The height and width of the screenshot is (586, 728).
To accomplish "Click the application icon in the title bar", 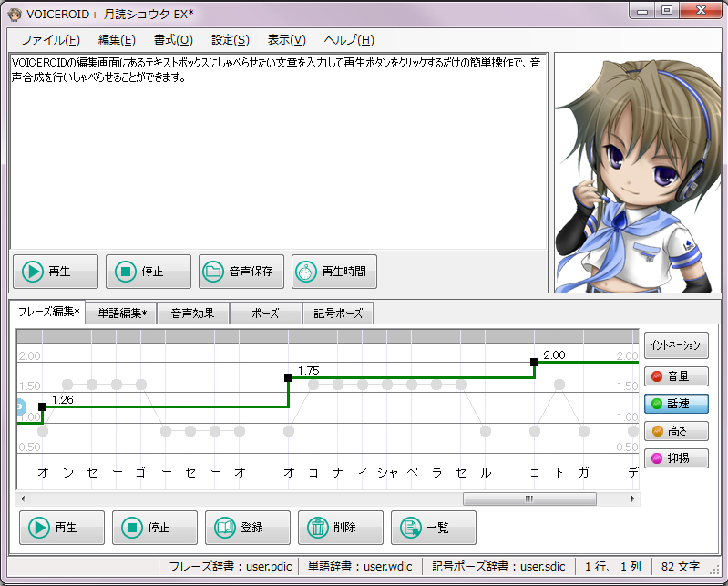I will point(15,15).
